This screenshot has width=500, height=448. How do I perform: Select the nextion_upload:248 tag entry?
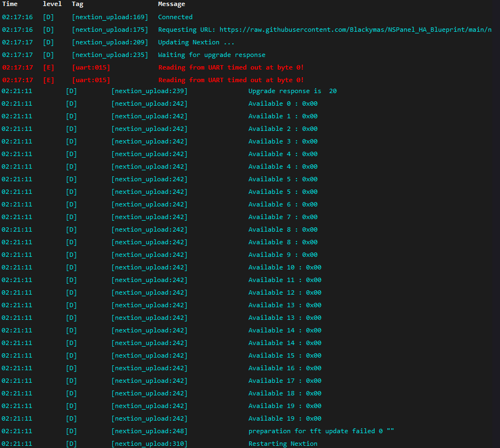click(149, 431)
